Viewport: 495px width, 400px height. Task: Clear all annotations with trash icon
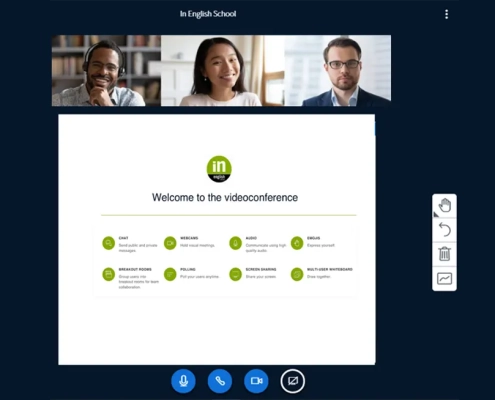tap(445, 254)
